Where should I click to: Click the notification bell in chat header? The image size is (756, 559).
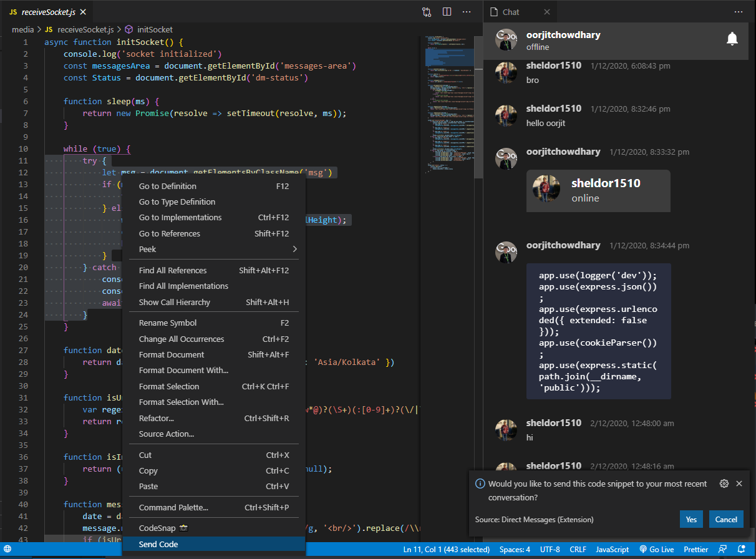pos(732,39)
